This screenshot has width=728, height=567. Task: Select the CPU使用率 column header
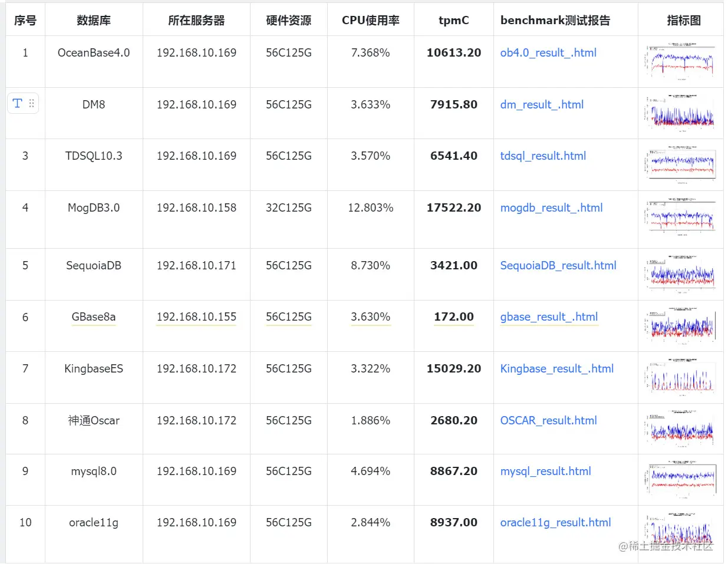pyautogui.click(x=371, y=20)
